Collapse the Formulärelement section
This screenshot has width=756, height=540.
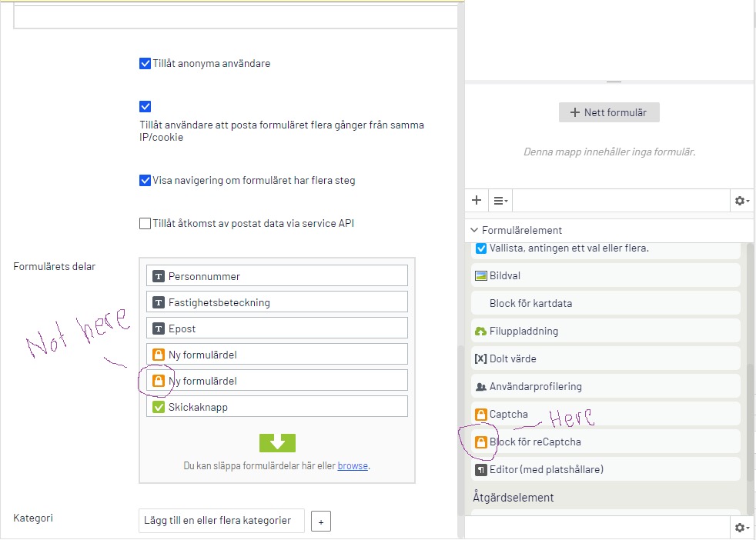click(474, 230)
